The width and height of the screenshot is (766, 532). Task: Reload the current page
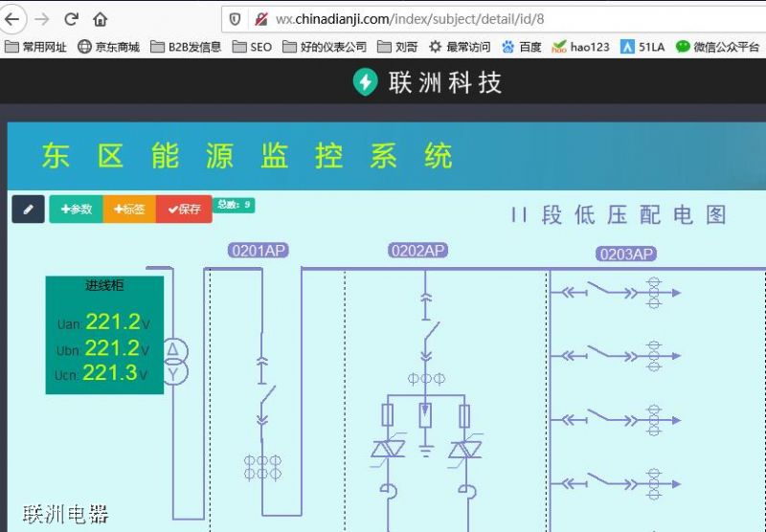[71, 19]
